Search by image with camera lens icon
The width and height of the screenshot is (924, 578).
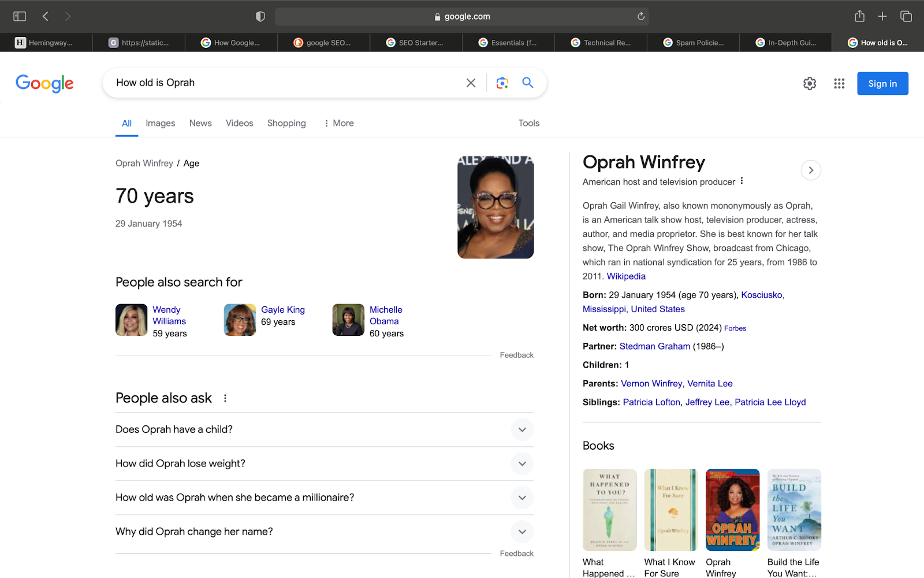click(502, 83)
